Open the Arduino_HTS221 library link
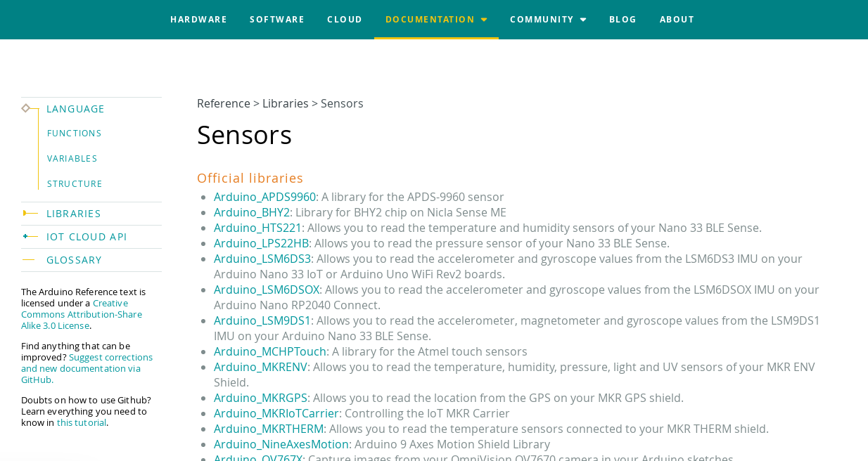868x461 pixels. (257, 228)
